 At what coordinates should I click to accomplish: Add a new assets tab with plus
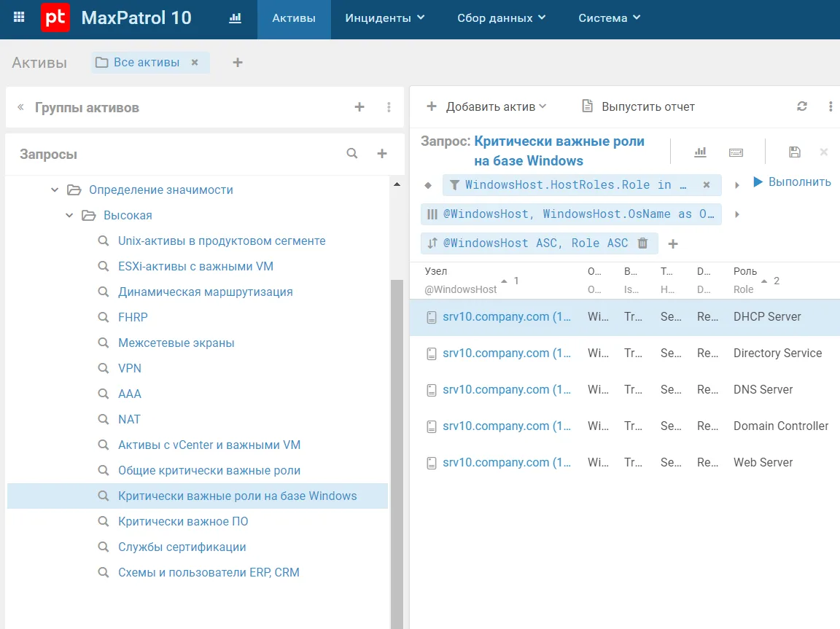(x=238, y=63)
